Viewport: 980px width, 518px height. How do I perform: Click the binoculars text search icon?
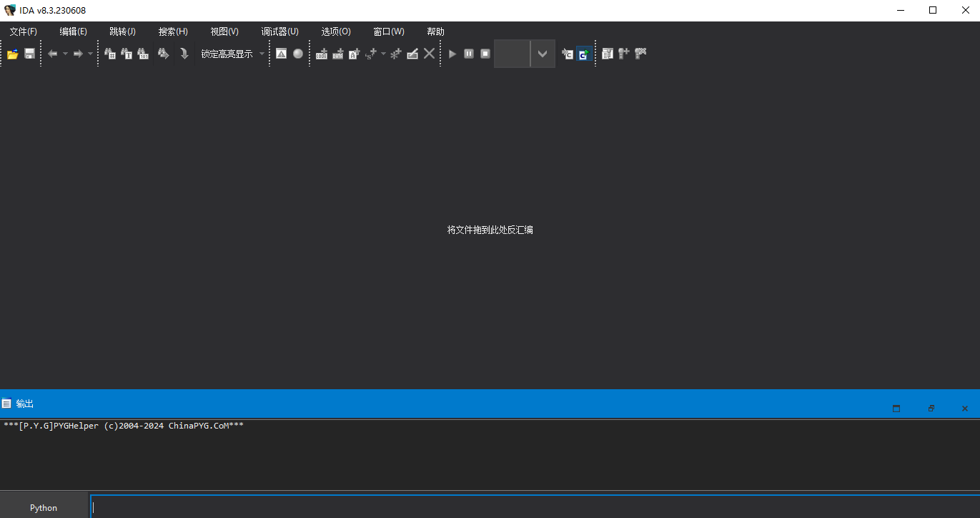127,54
